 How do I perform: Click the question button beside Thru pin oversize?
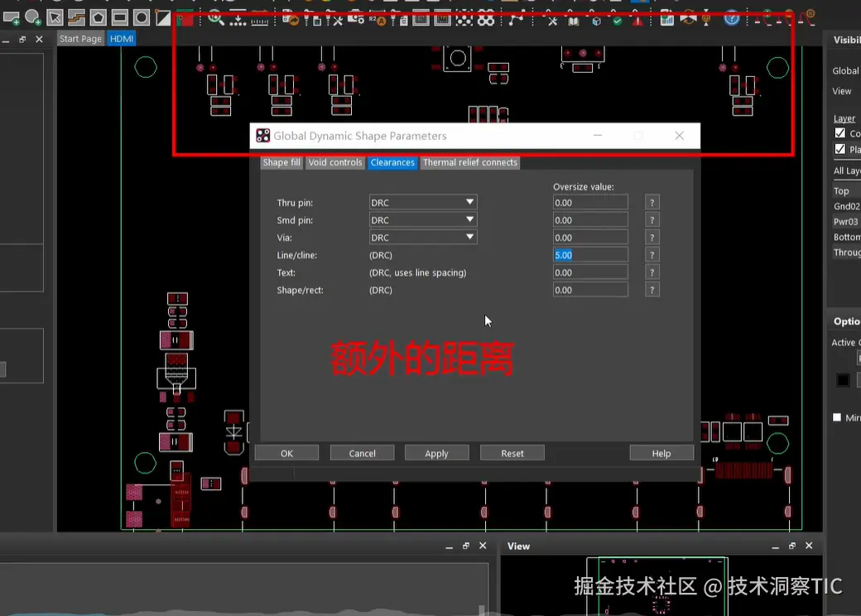pos(652,203)
